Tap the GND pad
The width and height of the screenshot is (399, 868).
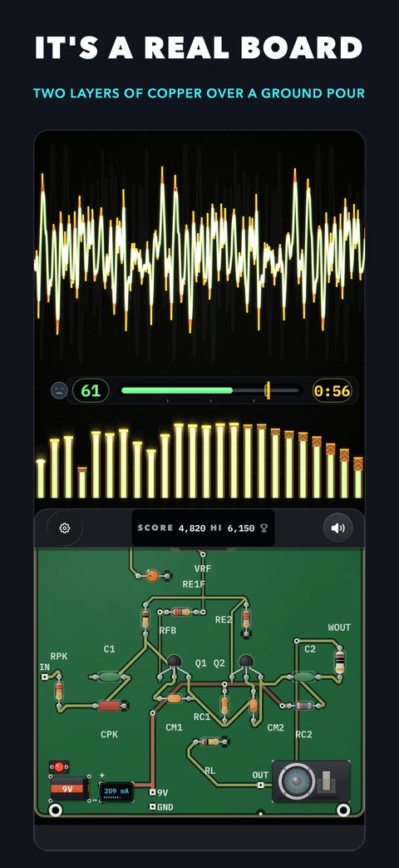point(153,807)
